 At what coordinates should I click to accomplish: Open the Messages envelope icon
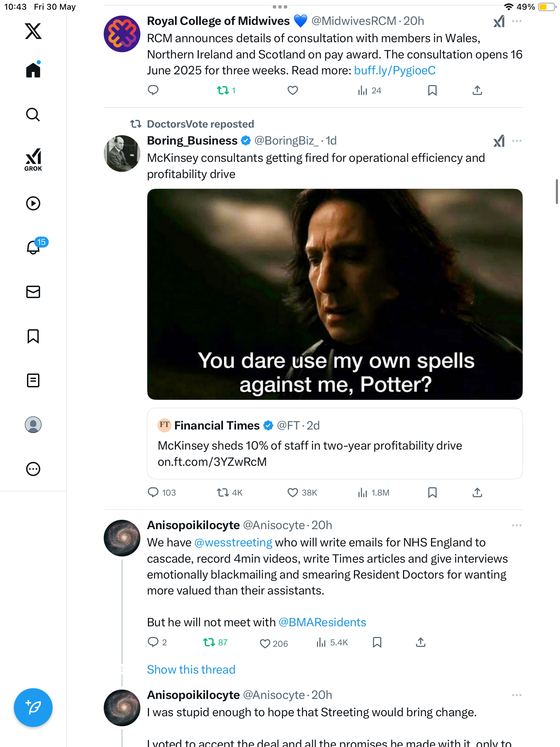coord(33,292)
